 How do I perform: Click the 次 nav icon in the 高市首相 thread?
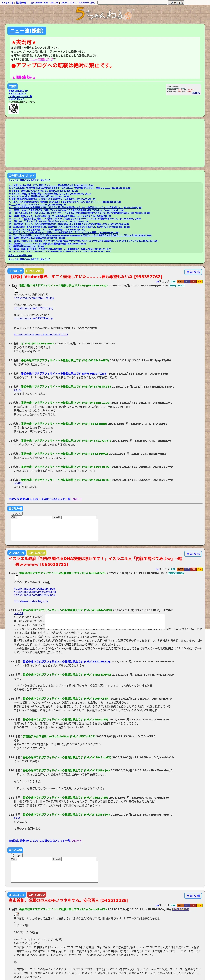coord(195,896)
